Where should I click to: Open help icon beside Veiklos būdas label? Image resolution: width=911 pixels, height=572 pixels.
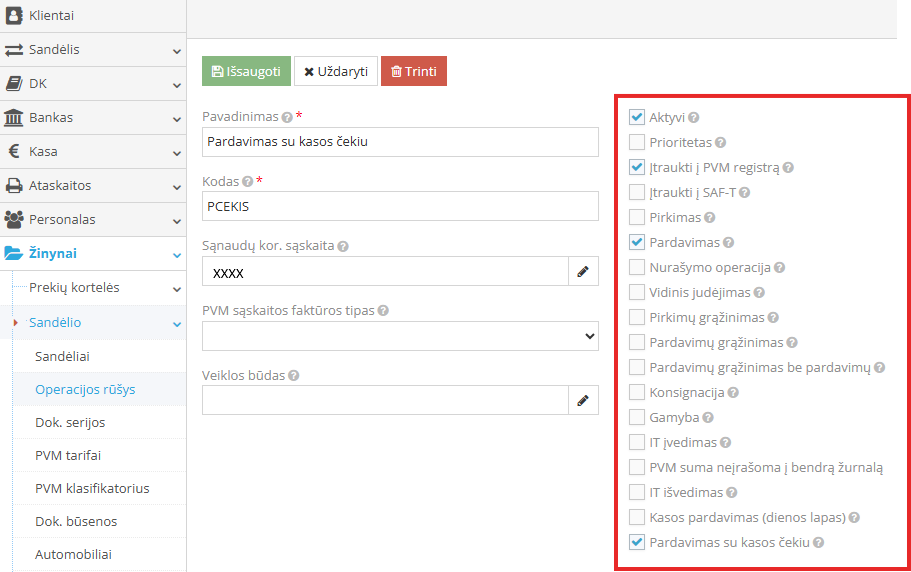(293, 376)
